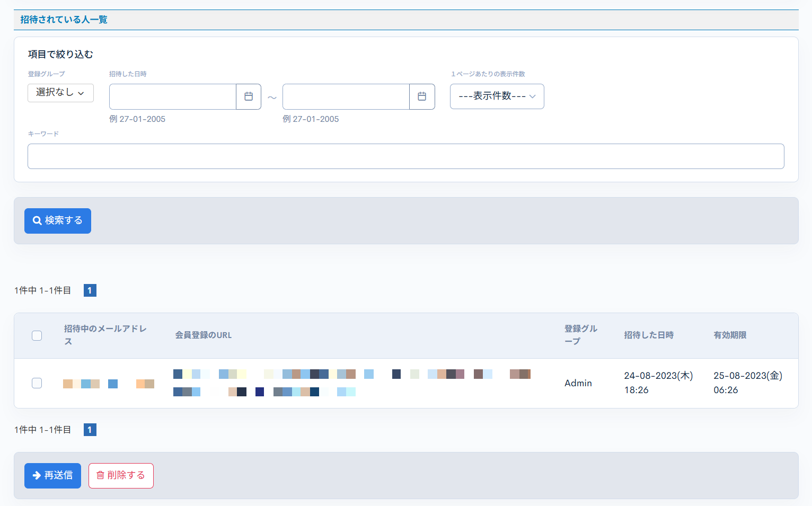This screenshot has height=506, width=812.
Task: Open the calendar picker for the end date
Action: click(422, 96)
